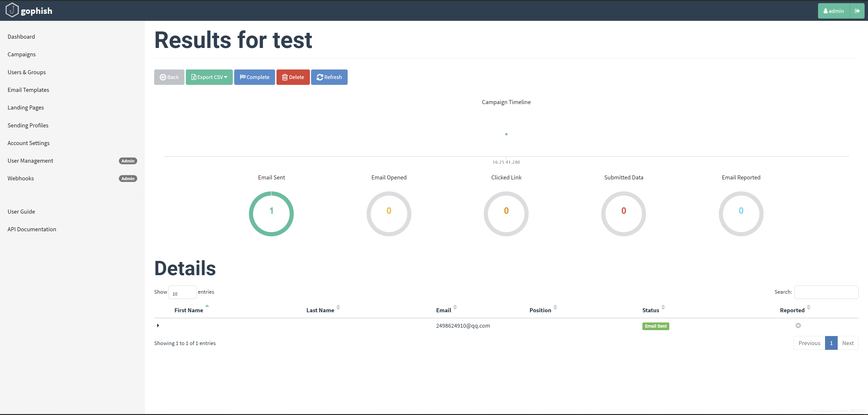Sort table by Reported column
This screenshot has height=415, width=868.
792,310
